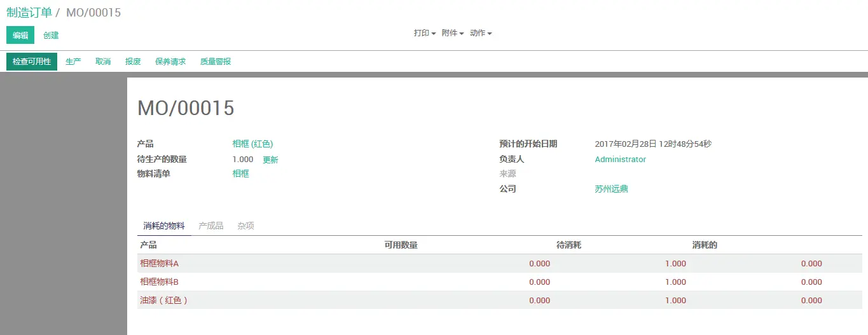Switch to the 杂项 tab
Viewport: 868px width, 335px height.
click(245, 226)
